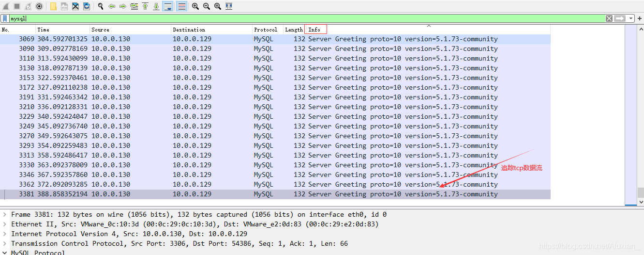This screenshot has height=255, width=644.
Task: Sort by the Protocol column
Action: coord(268,30)
